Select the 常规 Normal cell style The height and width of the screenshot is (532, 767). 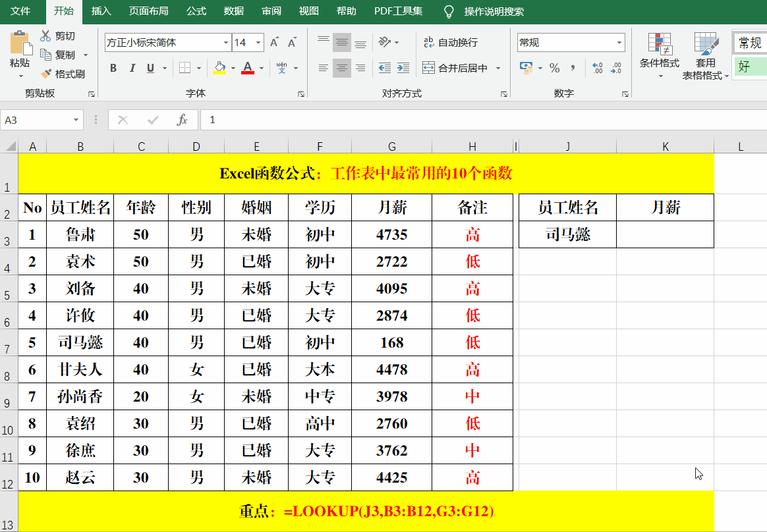(x=751, y=43)
